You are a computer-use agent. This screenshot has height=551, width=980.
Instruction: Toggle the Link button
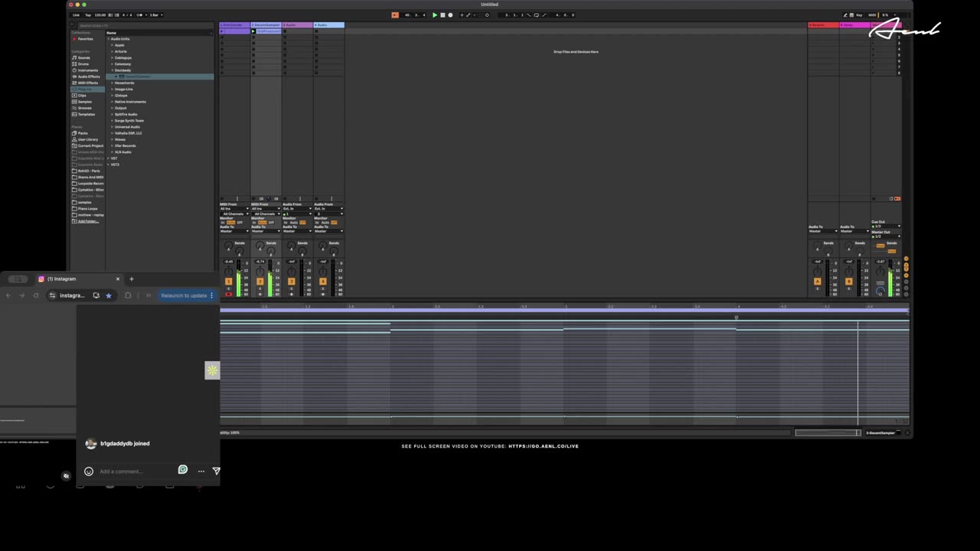[x=76, y=15]
